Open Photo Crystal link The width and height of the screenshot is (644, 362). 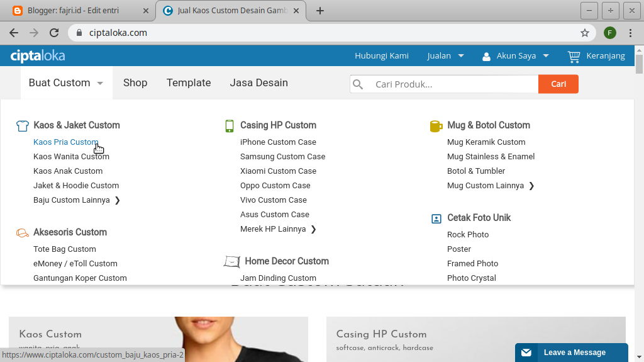(x=472, y=278)
